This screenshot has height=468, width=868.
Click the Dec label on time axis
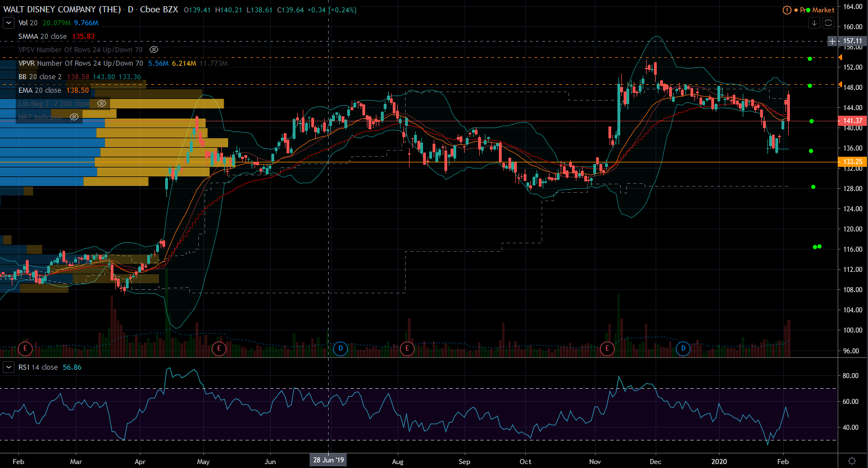coord(656,462)
